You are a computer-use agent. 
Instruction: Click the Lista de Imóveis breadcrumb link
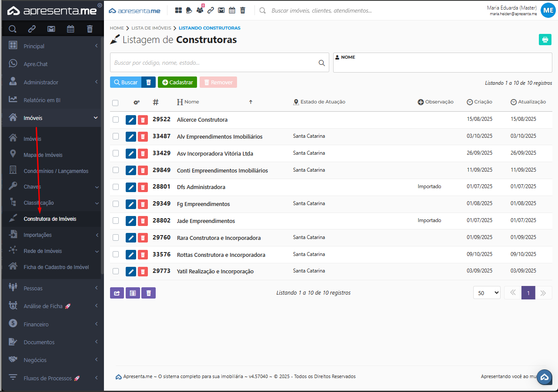click(151, 28)
